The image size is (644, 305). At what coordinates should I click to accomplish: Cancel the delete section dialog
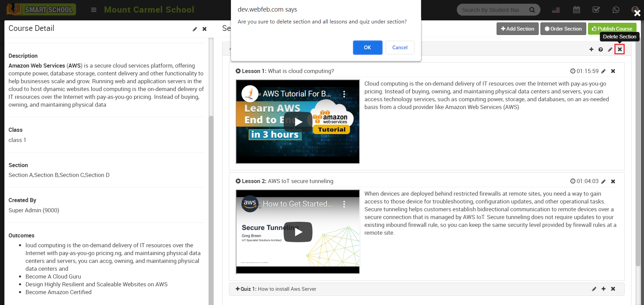399,48
